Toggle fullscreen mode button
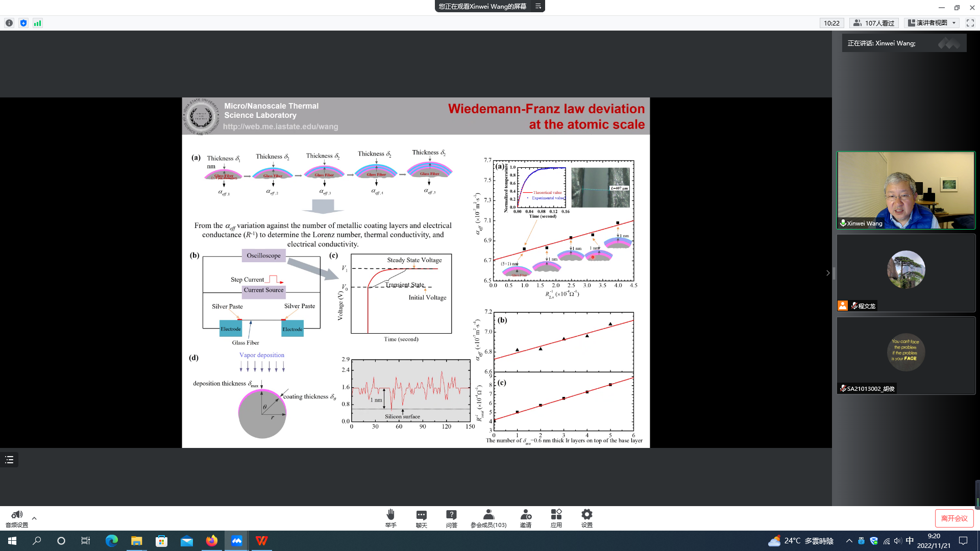 (x=970, y=23)
